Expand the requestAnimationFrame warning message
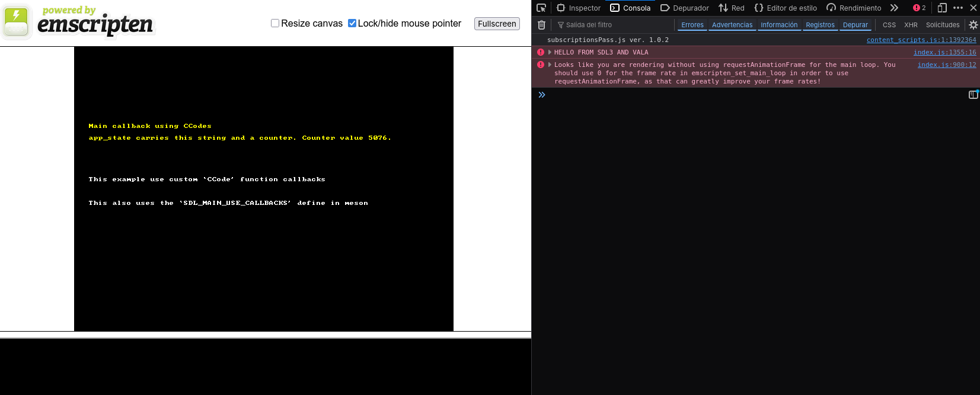 pos(550,65)
